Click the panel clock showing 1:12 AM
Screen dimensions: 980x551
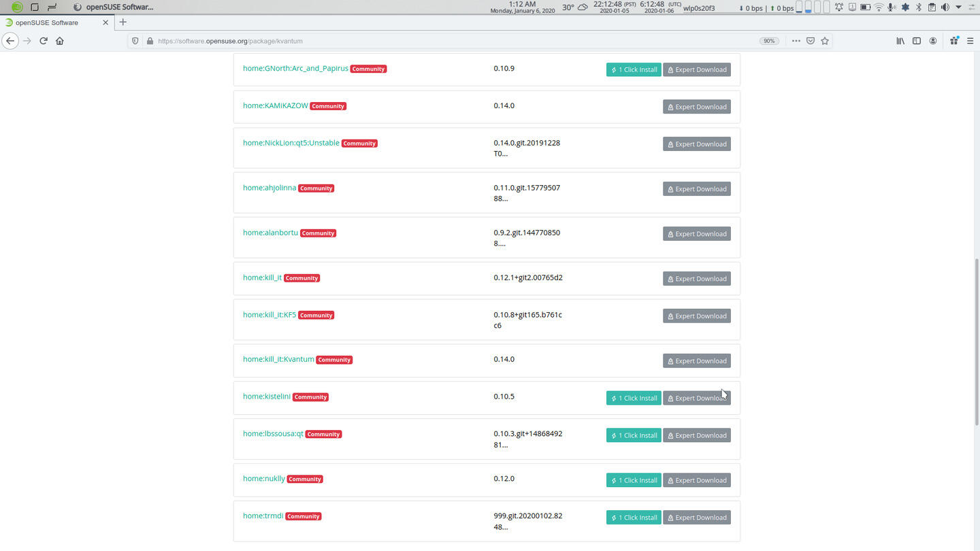(523, 7)
